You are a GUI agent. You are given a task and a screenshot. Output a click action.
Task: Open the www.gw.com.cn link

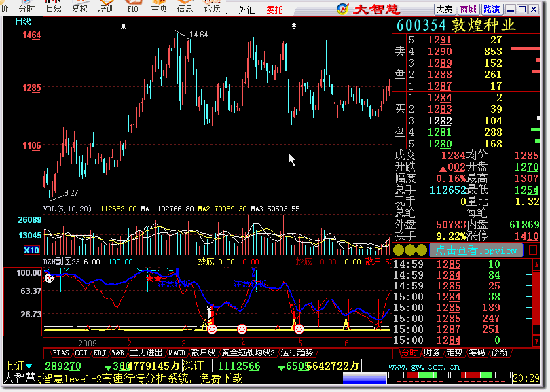(424, 367)
